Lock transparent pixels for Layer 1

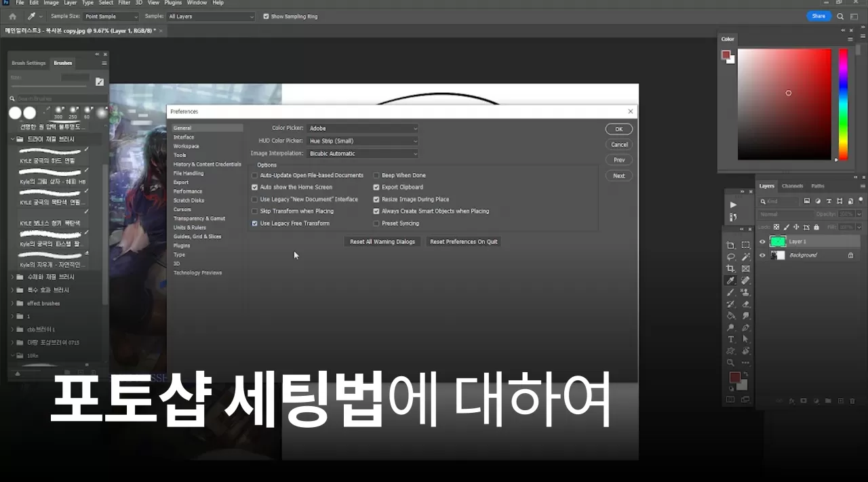point(776,226)
